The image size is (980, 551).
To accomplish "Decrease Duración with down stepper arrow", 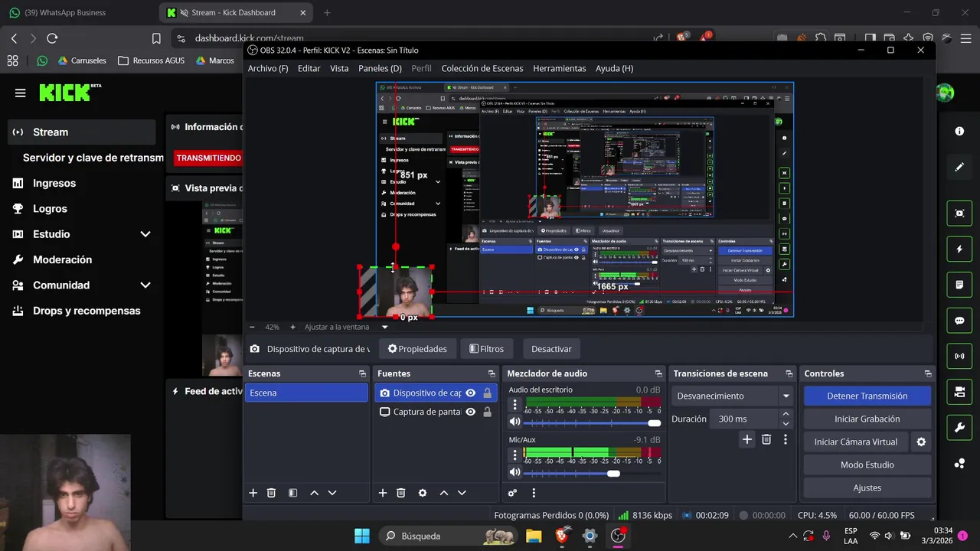I will tap(786, 423).
